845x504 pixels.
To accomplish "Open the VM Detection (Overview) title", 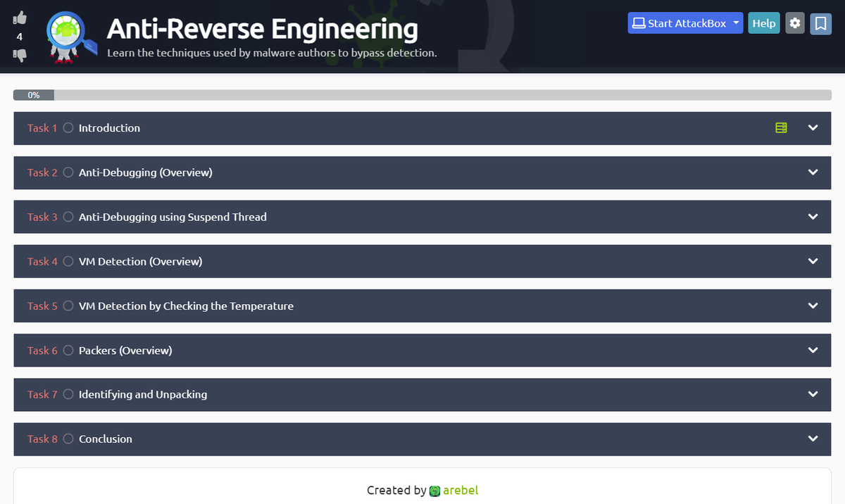I will [140, 261].
